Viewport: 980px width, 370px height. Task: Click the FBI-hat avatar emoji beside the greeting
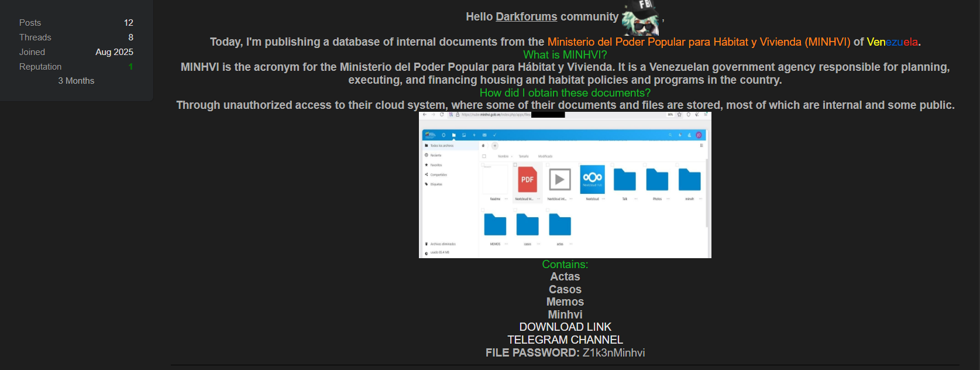641,18
